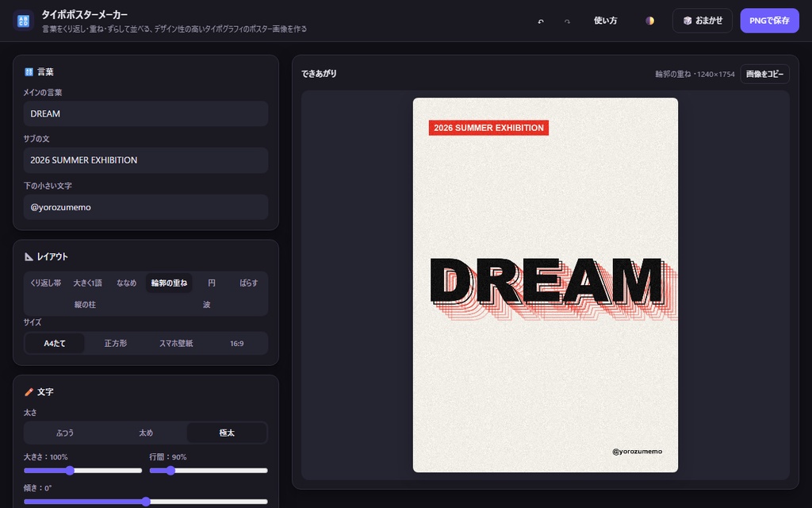Select the くり返し帯 layout option
This screenshot has height=508, width=812.
click(45, 283)
